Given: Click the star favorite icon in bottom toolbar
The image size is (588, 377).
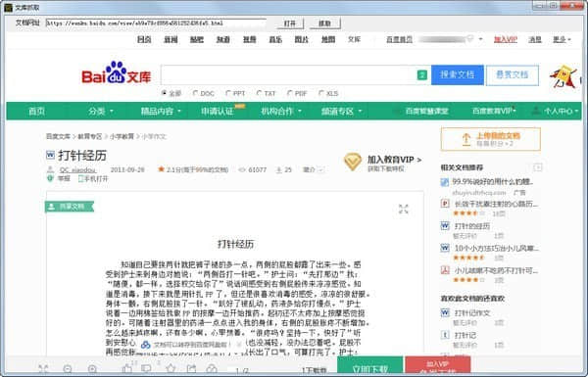Looking at the screenshot, I should click(x=171, y=369).
